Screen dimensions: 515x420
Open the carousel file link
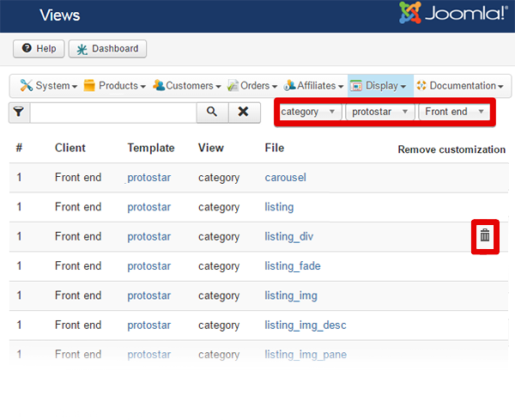pyautogui.click(x=286, y=178)
